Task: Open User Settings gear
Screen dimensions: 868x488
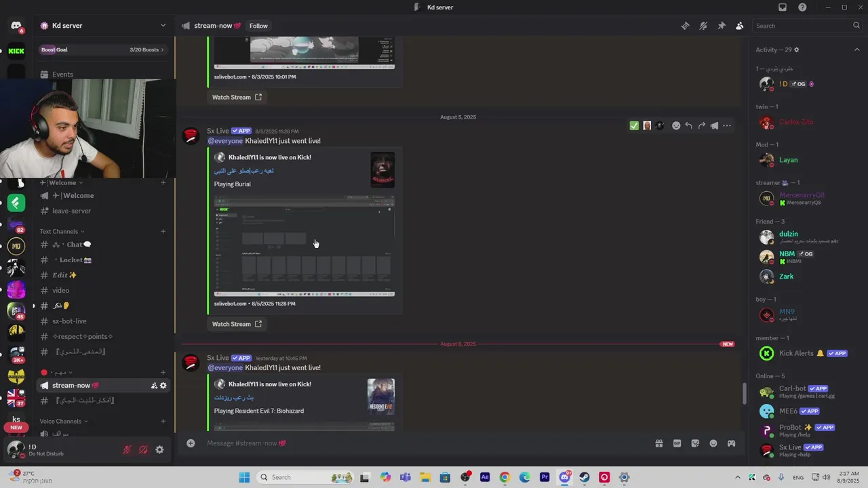Action: [159, 449]
